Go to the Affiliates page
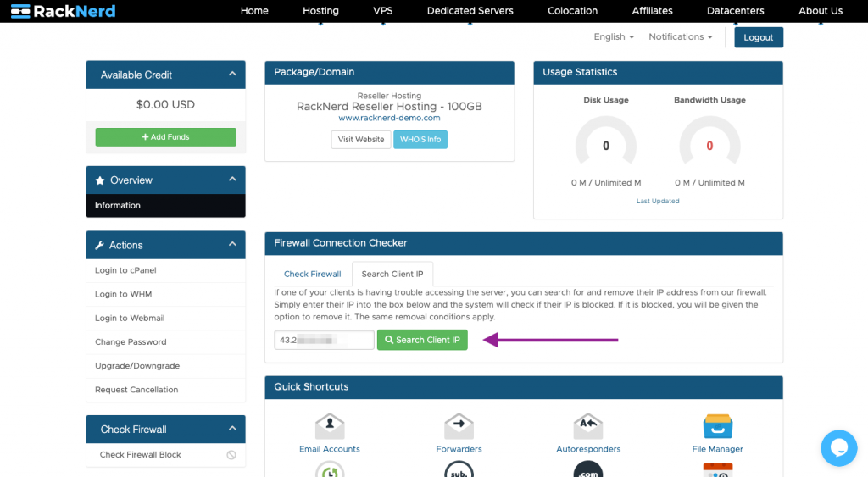868x477 pixels. coord(652,10)
